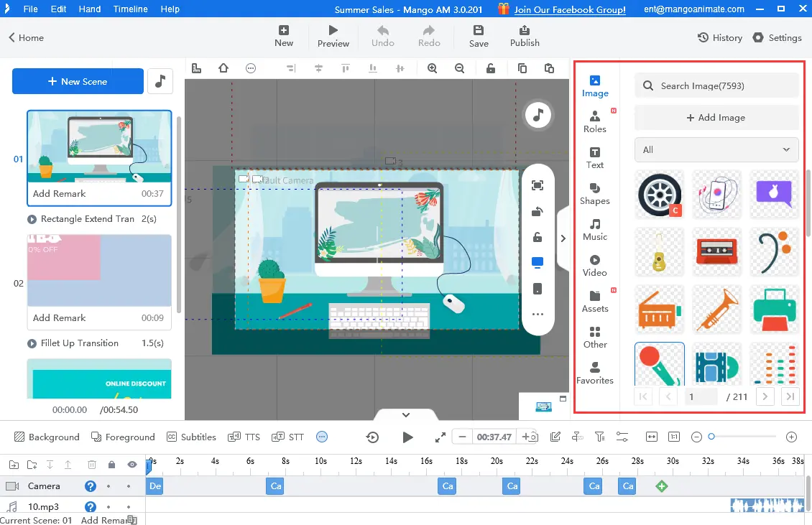Viewport: 812px width, 525px height.
Task: Adjust the timeline zoom slider
Action: pyautogui.click(x=711, y=437)
